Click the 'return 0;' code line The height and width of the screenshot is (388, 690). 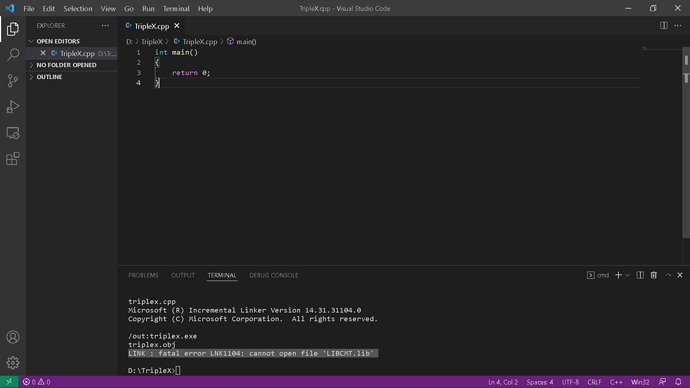point(191,73)
